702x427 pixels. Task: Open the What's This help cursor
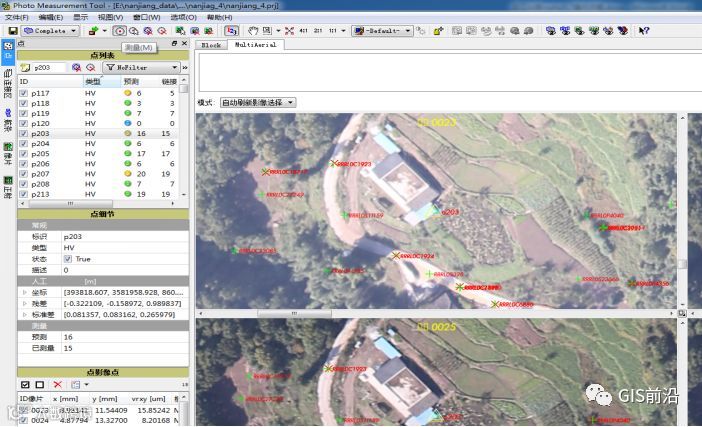click(644, 31)
